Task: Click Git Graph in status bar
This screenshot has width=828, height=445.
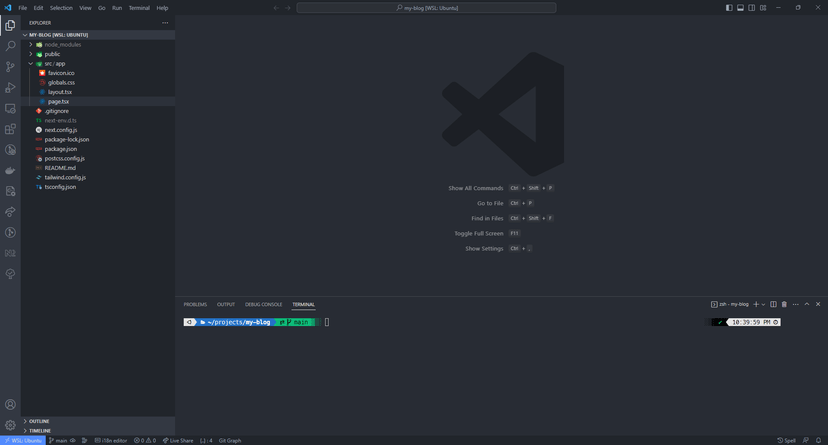Action: [x=230, y=440]
